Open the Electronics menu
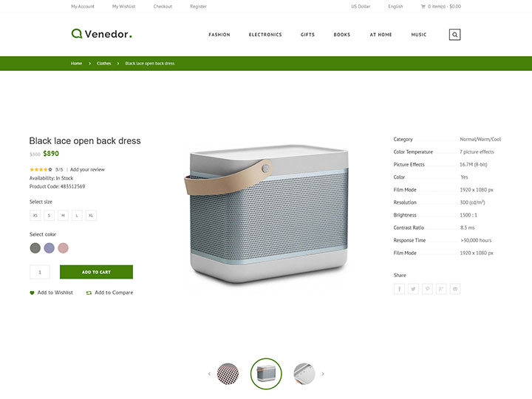 [265, 35]
